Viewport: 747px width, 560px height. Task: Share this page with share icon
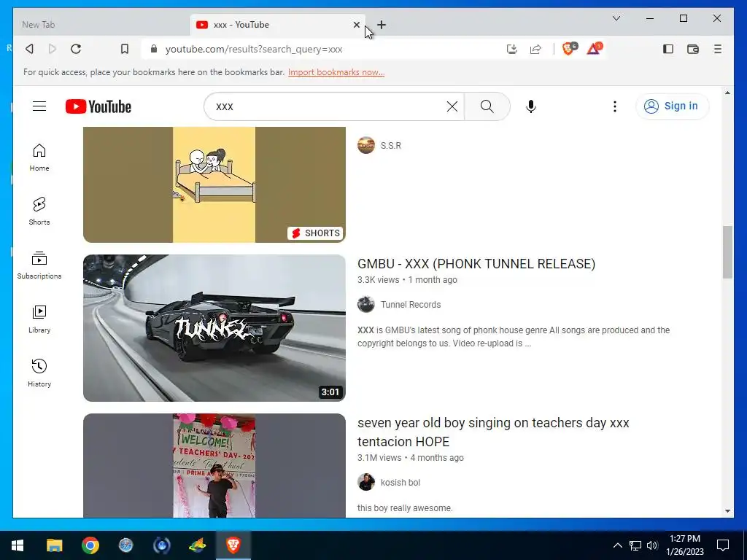[x=535, y=49]
